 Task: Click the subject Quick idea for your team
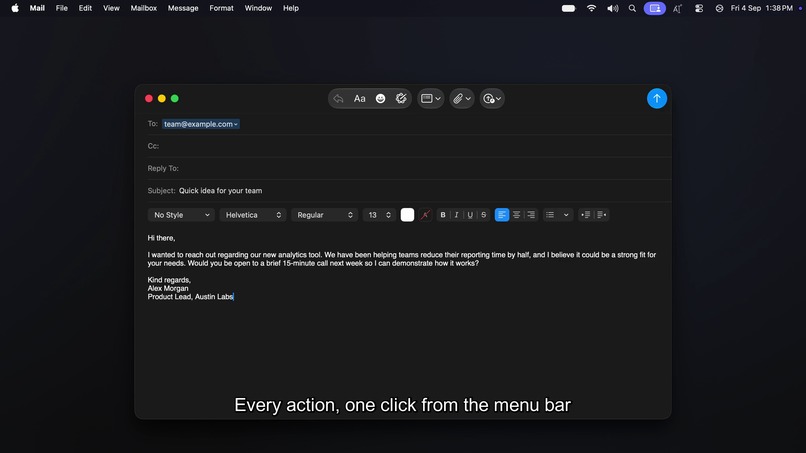pyautogui.click(x=221, y=191)
